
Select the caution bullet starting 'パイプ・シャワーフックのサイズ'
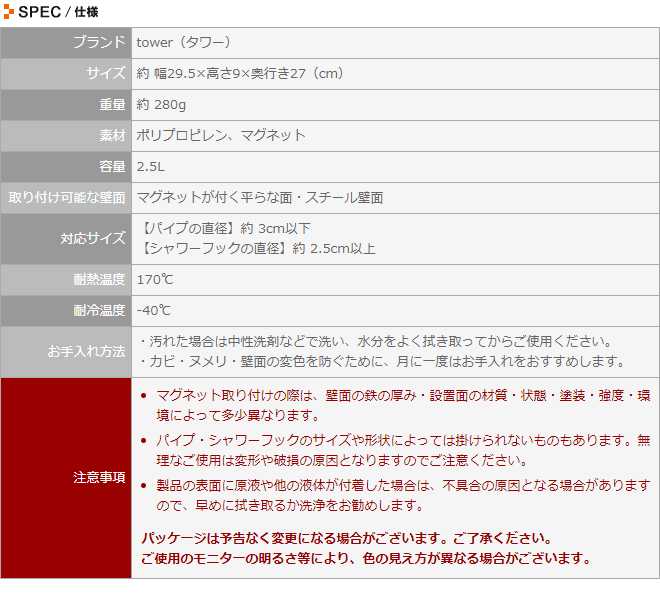click(x=403, y=450)
